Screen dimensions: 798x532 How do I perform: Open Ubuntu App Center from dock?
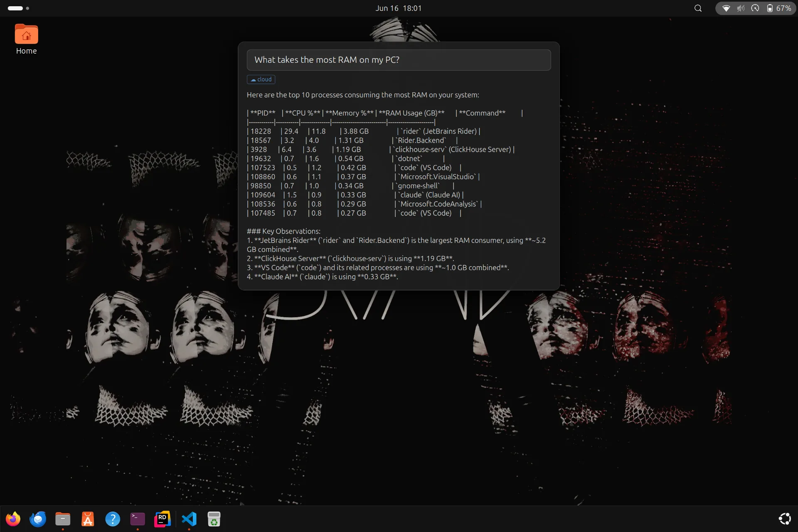(x=88, y=519)
